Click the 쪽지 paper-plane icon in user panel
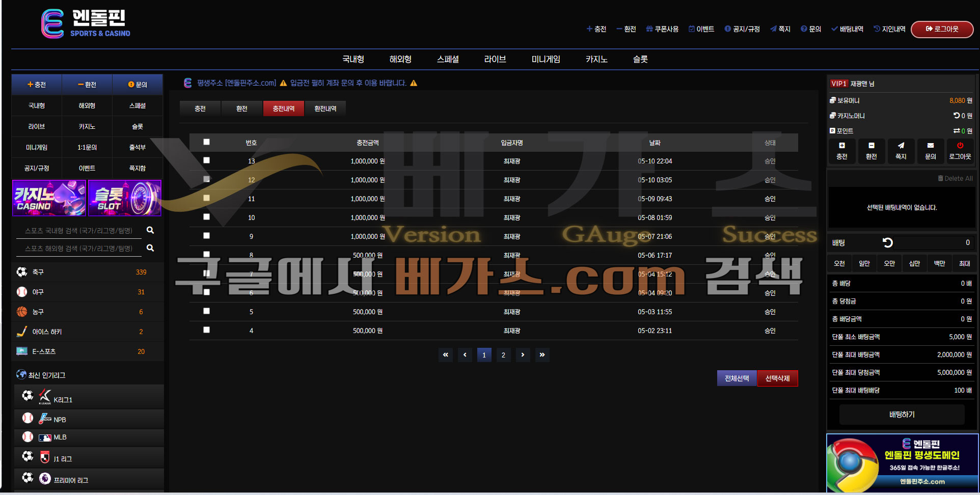This screenshot has height=495, width=980. coord(901,146)
